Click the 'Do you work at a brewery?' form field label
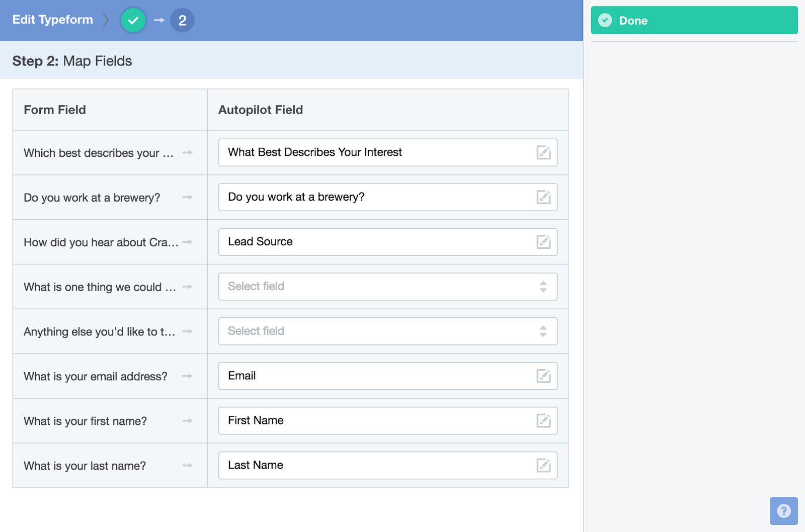This screenshot has width=805, height=532. pos(92,198)
